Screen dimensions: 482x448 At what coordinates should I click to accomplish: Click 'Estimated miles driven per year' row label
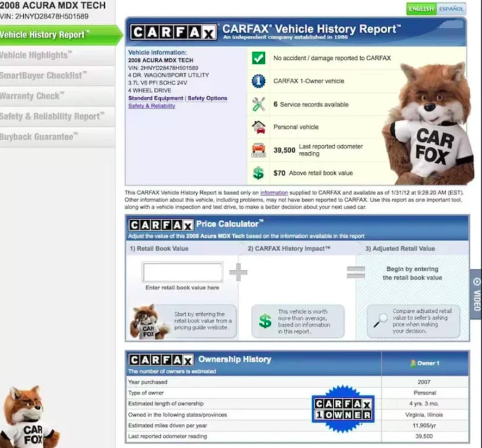click(167, 426)
